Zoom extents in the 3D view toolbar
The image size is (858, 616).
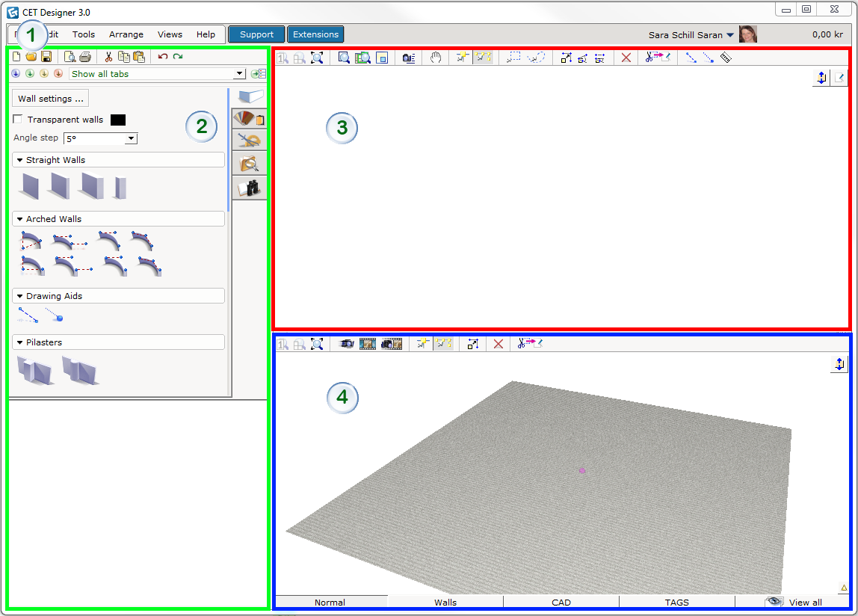(x=317, y=344)
